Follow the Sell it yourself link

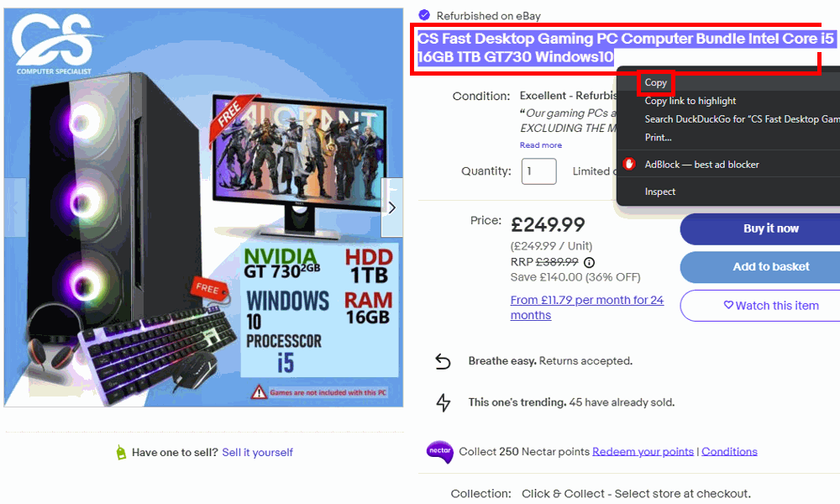pos(258,453)
